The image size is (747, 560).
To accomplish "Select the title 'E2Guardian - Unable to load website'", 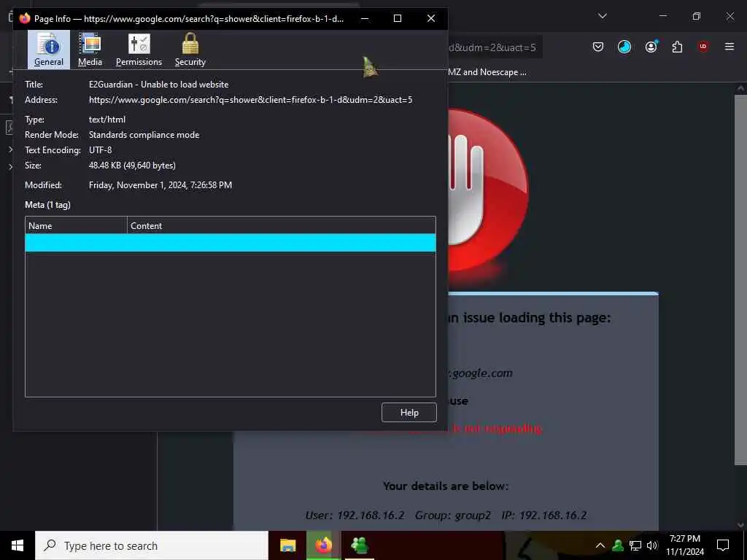I will (158, 85).
